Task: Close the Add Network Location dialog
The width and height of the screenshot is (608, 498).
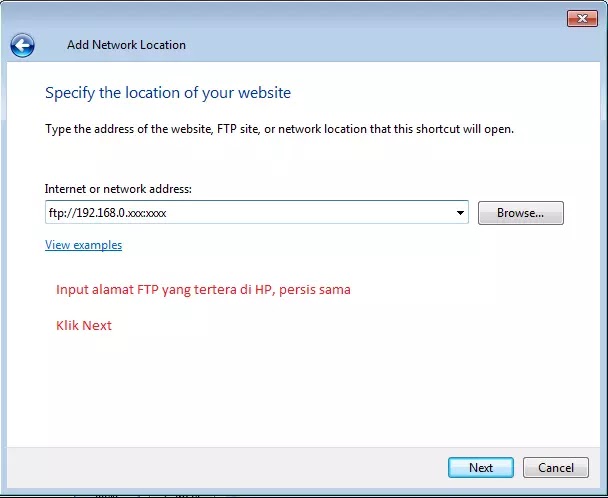Action: pos(582,18)
